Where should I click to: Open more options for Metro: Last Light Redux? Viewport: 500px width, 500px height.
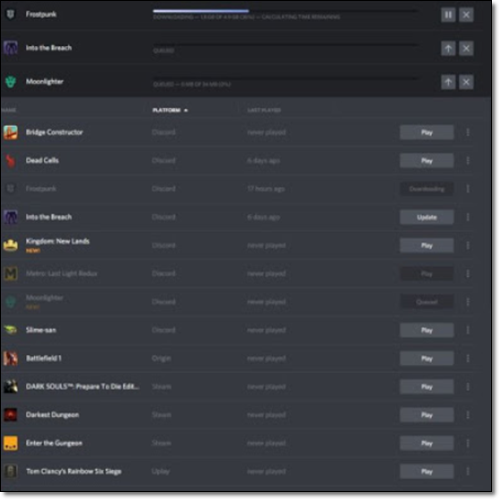tap(468, 274)
